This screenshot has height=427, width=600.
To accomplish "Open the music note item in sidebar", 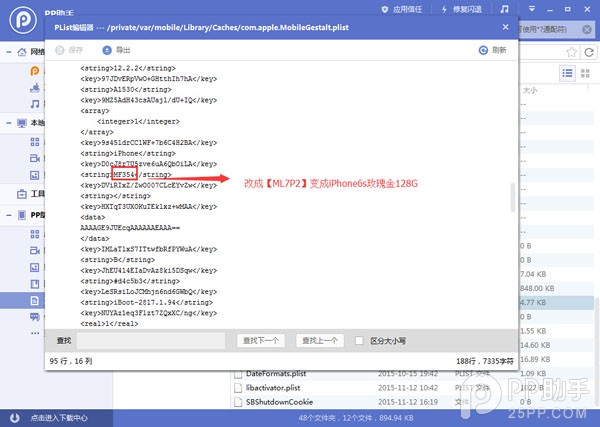I will pyautogui.click(x=35, y=104).
